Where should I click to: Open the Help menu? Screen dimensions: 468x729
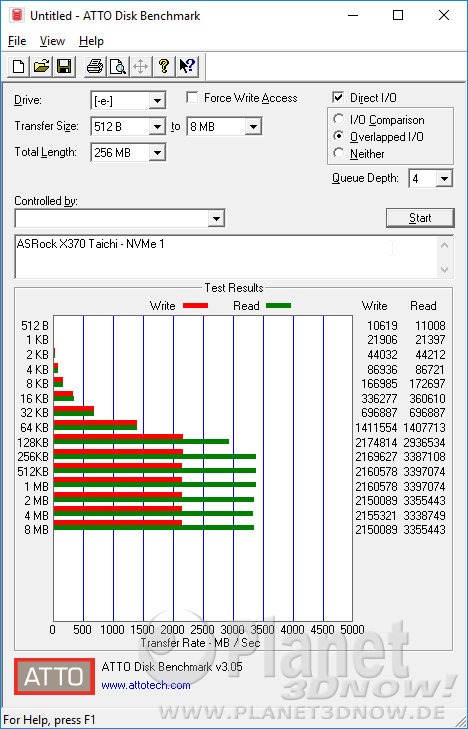click(91, 41)
